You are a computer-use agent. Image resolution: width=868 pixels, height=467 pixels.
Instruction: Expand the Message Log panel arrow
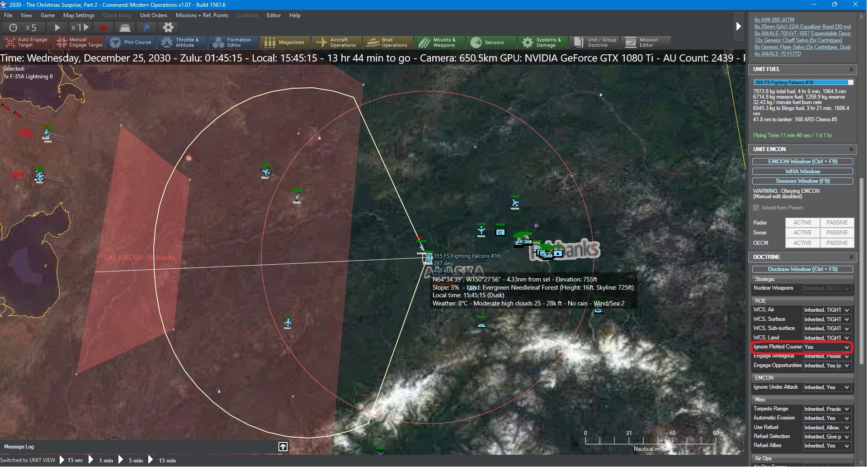[283, 447]
